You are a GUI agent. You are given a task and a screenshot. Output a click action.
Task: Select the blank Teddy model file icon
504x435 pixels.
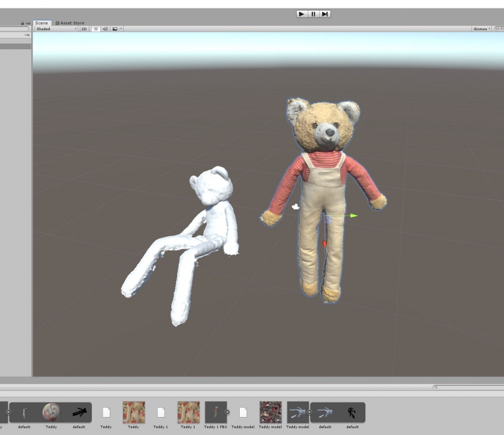click(243, 412)
